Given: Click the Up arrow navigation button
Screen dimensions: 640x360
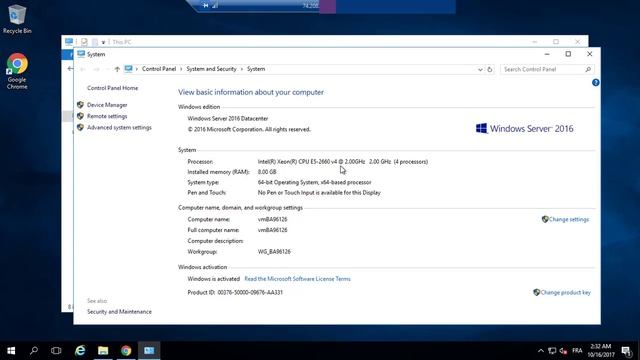Looking at the screenshot, I should tap(117, 69).
